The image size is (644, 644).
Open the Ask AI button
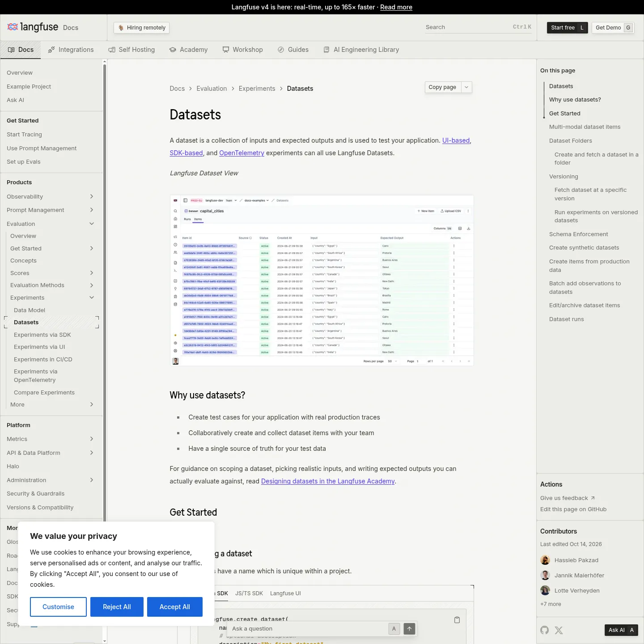(x=621, y=630)
